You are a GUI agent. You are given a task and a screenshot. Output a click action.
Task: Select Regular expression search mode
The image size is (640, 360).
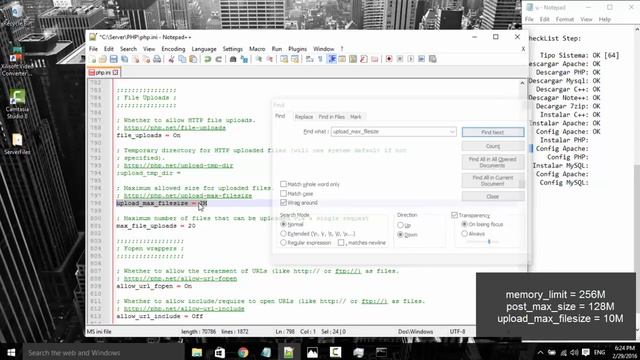283,242
